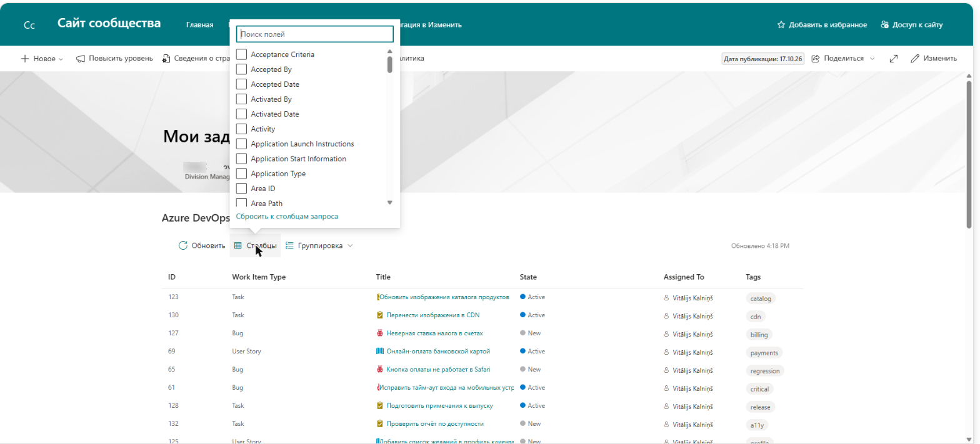Open the Перенести изображения в CDN work item
This screenshot has height=444, width=980.
click(x=433, y=315)
